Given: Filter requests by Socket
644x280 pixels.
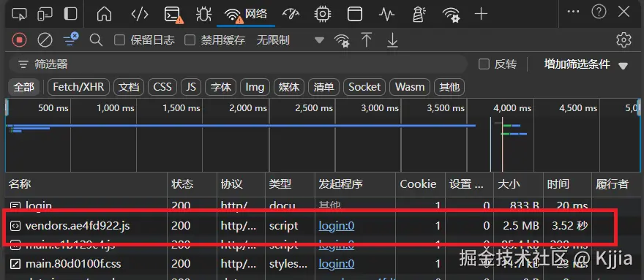Looking at the screenshot, I should coord(364,87).
